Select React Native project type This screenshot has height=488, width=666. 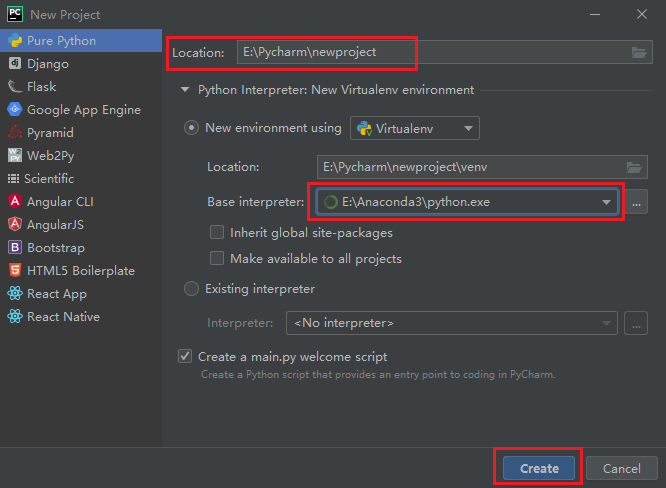click(63, 317)
